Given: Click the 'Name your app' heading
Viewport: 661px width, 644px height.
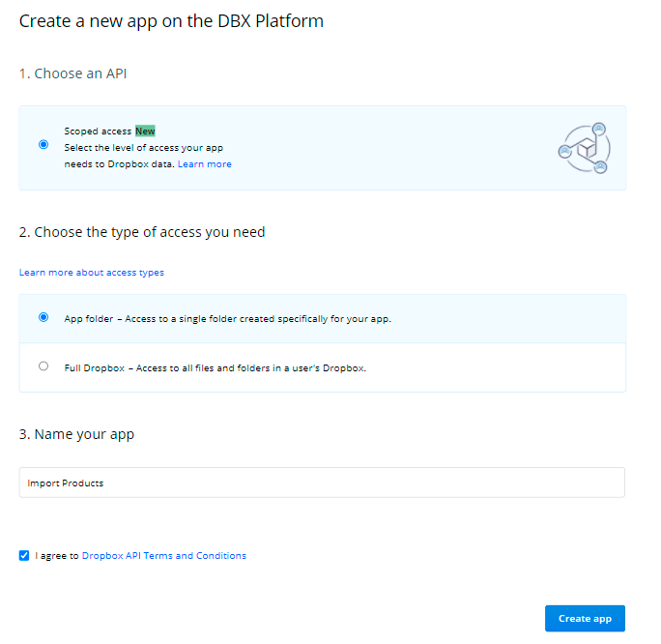Looking at the screenshot, I should [77, 434].
